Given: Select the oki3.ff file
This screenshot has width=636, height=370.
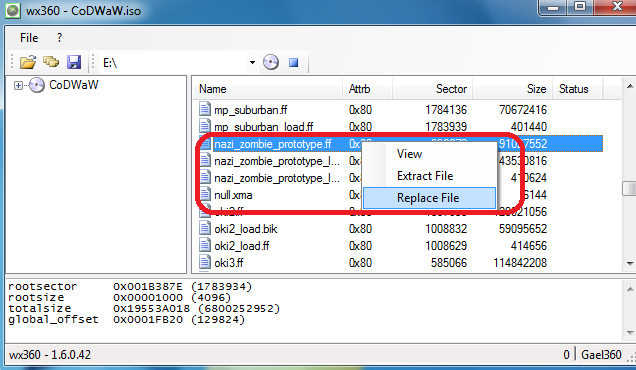Looking at the screenshot, I should [229, 263].
